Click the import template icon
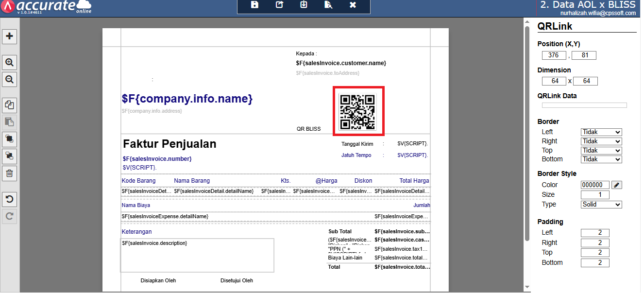The height and width of the screenshot is (294, 644). [x=304, y=5]
